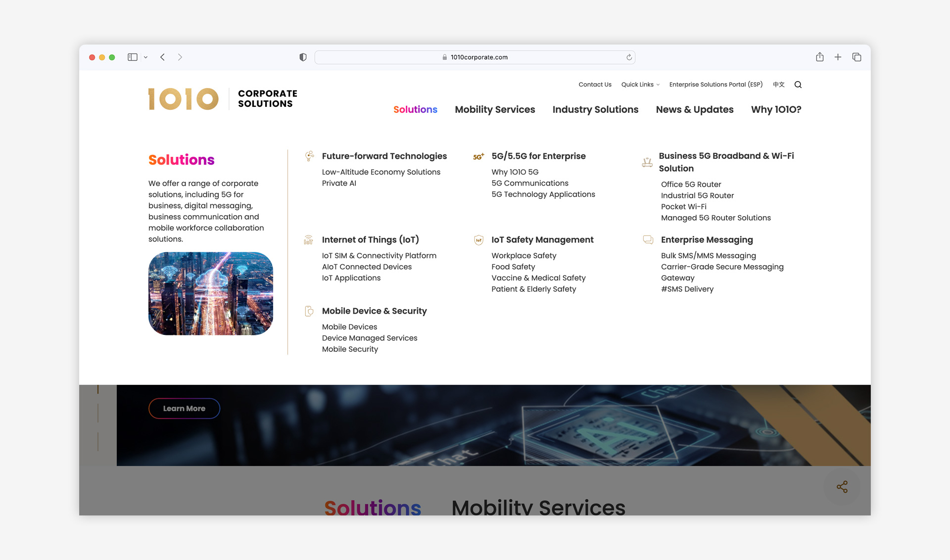
Task: Switch the language to 中文
Action: click(x=778, y=85)
